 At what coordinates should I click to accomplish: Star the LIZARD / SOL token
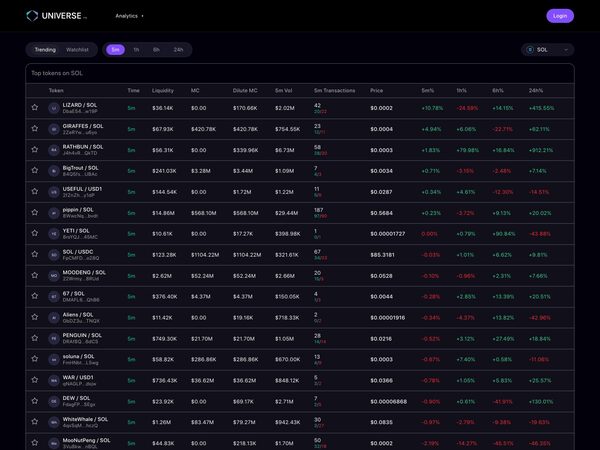[35, 108]
